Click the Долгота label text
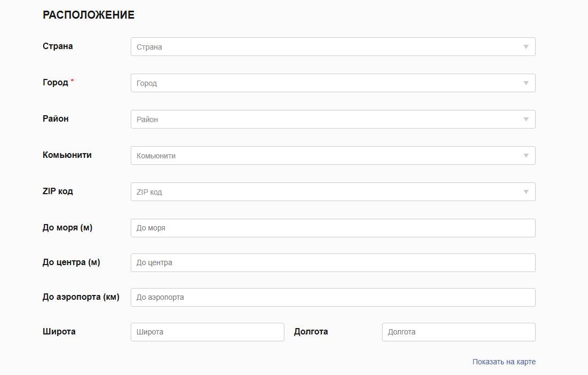Viewport: 588px width, 375px height. [311, 332]
